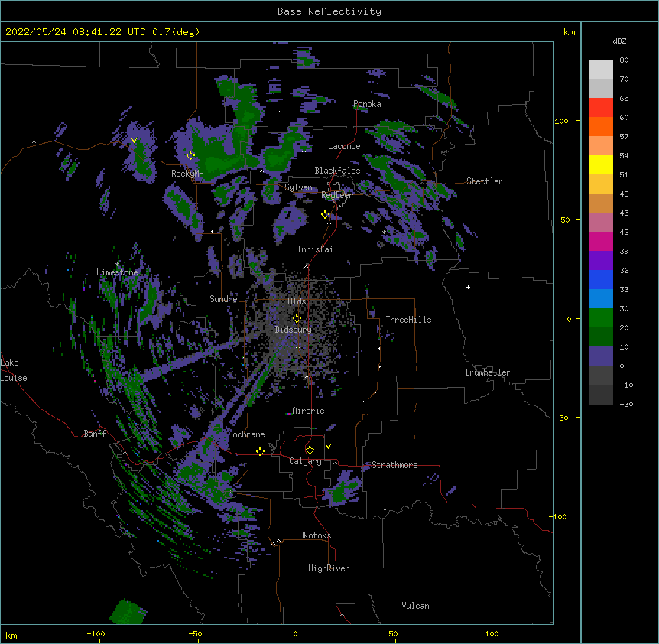
Task: Select the -30 value on the dBZ legend
Action: click(x=626, y=404)
